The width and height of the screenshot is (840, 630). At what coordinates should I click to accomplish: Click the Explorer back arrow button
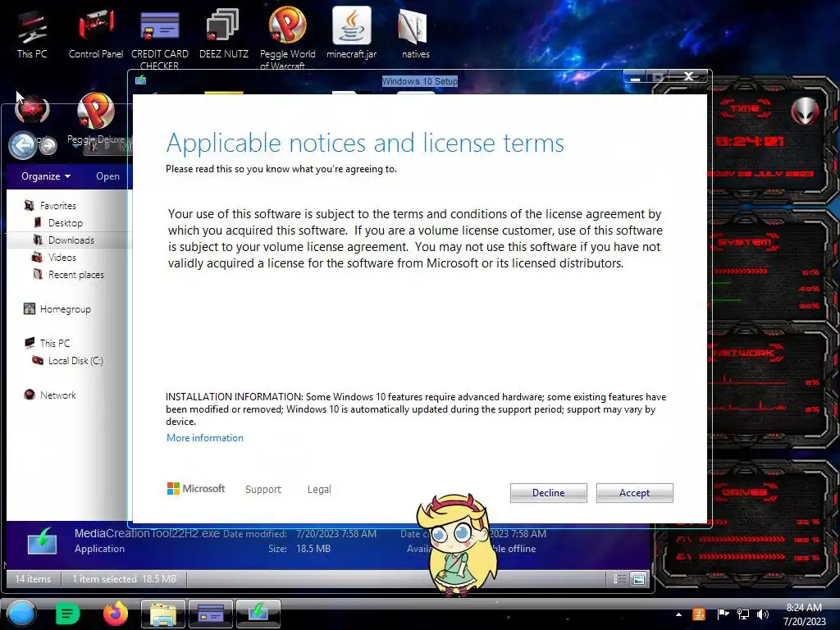coord(23,145)
